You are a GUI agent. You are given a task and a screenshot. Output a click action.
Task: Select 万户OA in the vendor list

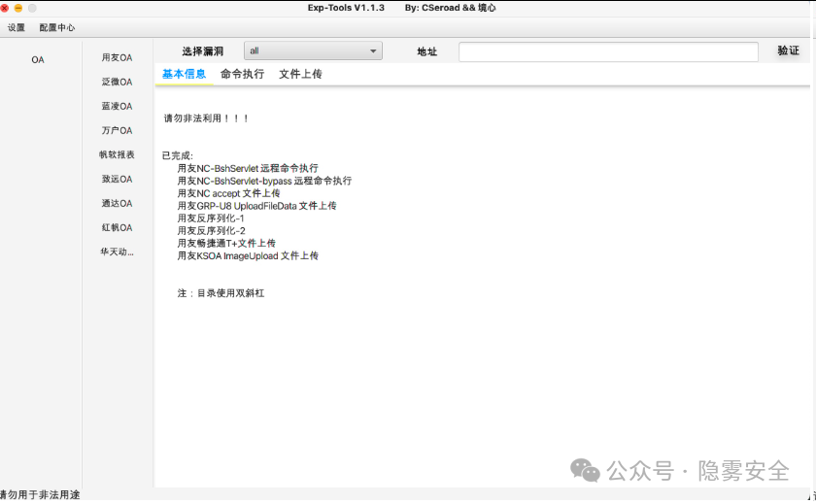pyautogui.click(x=117, y=130)
